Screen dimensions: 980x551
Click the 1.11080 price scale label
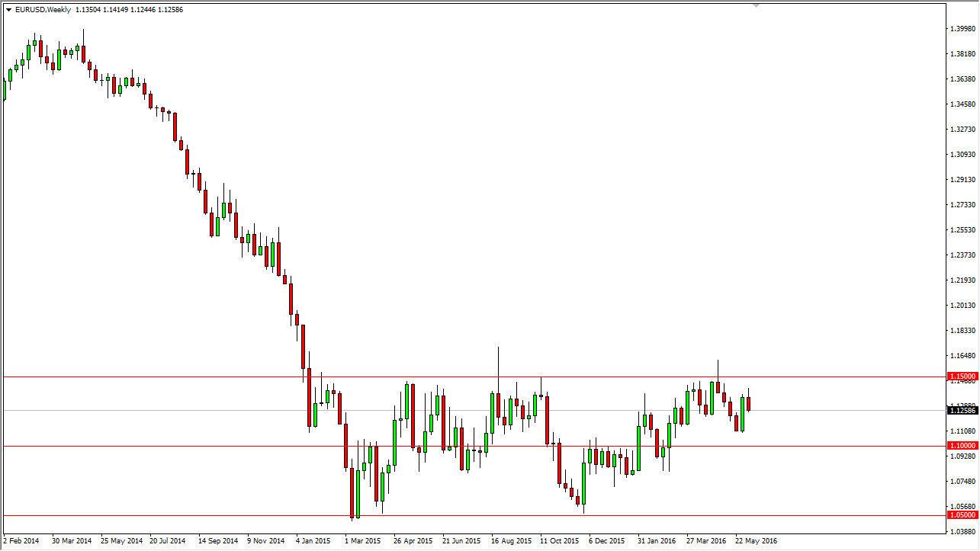pos(963,431)
